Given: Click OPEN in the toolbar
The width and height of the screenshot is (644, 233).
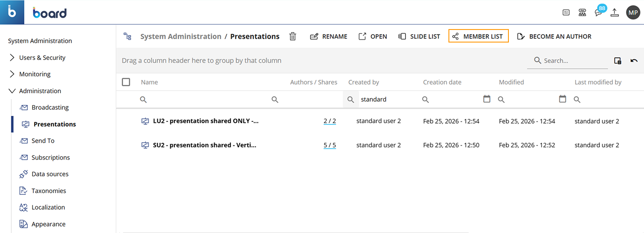Looking at the screenshot, I should point(372,36).
